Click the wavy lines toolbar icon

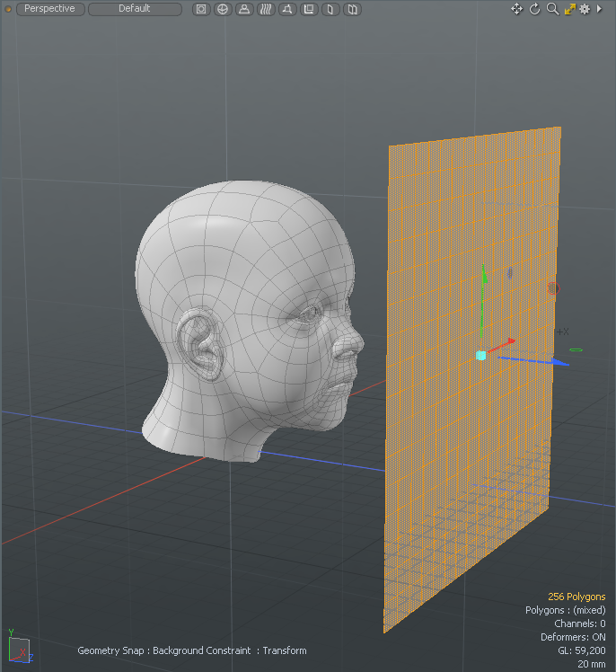[266, 9]
